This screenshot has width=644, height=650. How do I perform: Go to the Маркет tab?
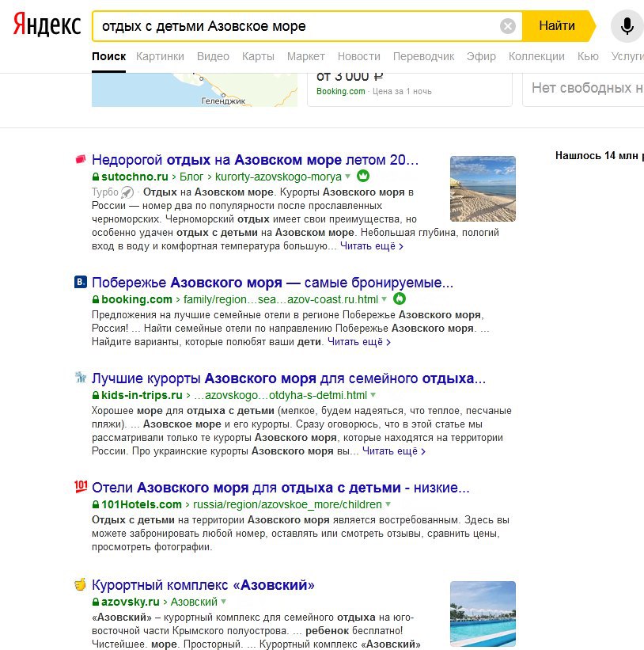coord(305,56)
